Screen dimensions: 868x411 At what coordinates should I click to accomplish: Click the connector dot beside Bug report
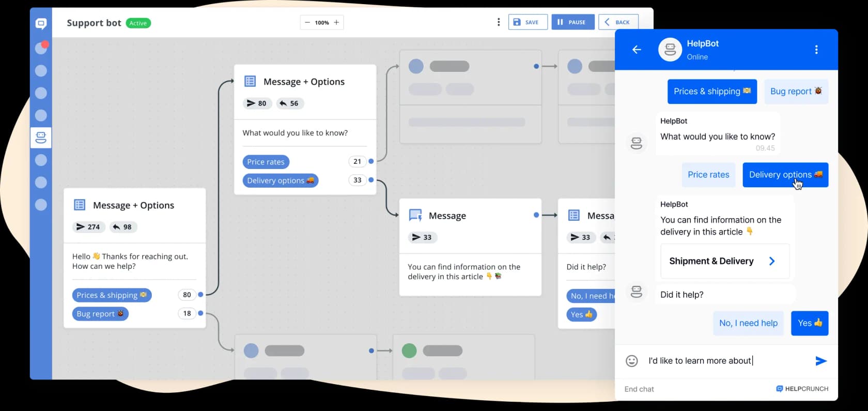click(x=200, y=313)
